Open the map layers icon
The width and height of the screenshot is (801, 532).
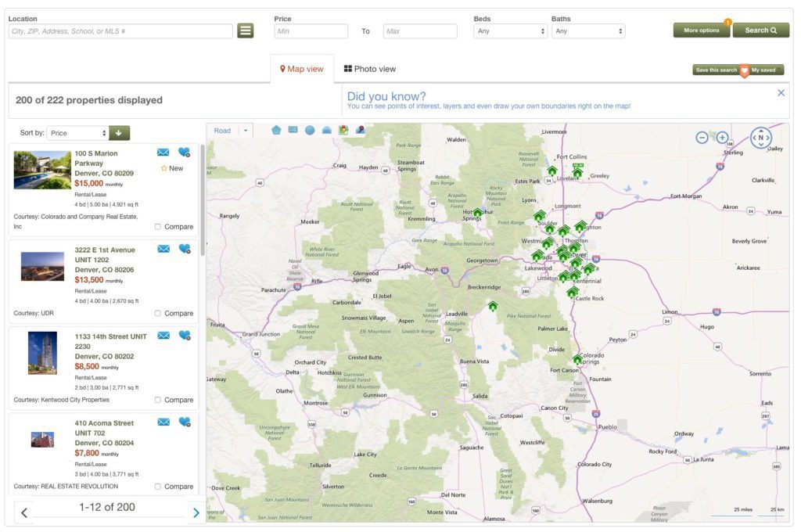(344, 130)
